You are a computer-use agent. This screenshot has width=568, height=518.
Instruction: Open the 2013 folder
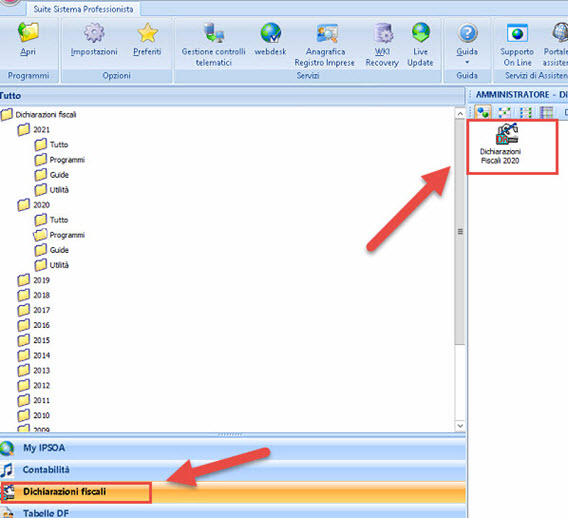(x=33, y=370)
